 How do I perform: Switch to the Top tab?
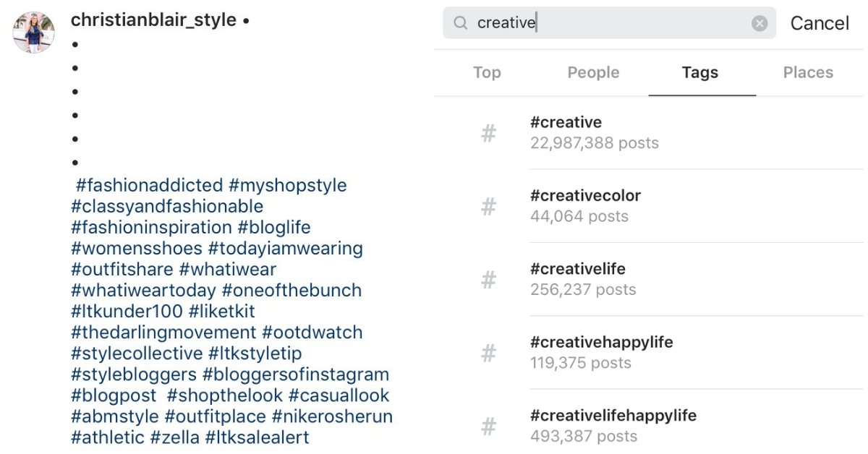click(487, 72)
